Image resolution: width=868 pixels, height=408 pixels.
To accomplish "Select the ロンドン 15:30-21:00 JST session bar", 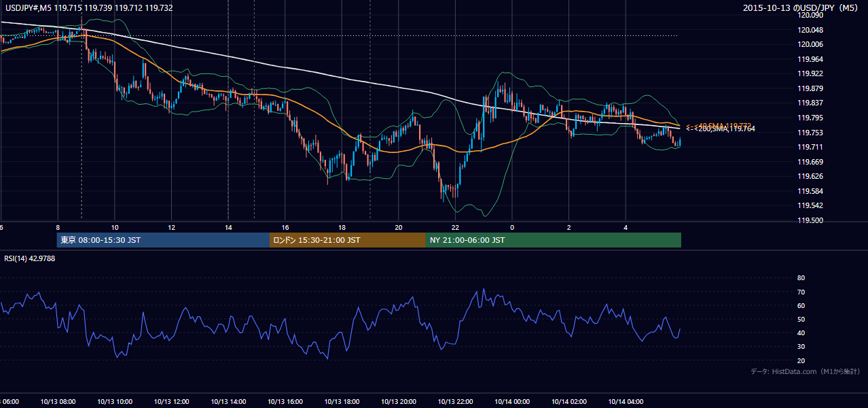I will [348, 240].
